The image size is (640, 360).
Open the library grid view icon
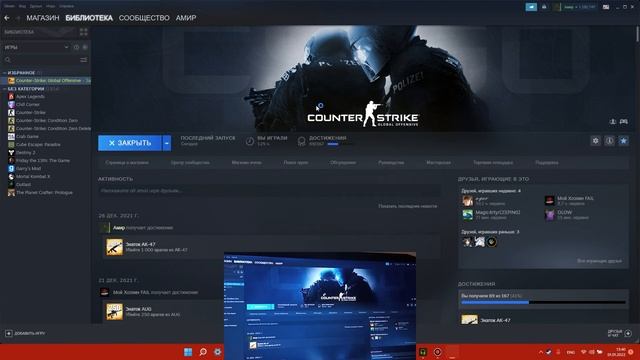pos(84,32)
